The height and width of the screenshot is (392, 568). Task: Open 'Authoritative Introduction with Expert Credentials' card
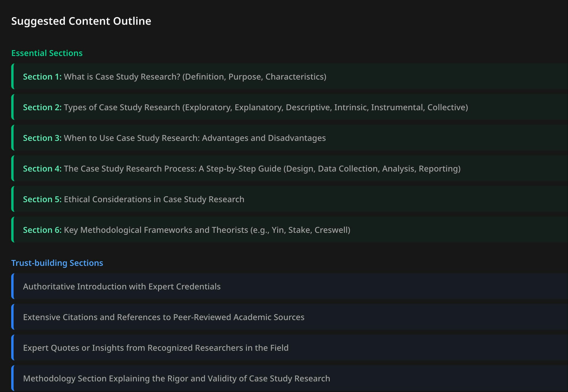(122, 286)
